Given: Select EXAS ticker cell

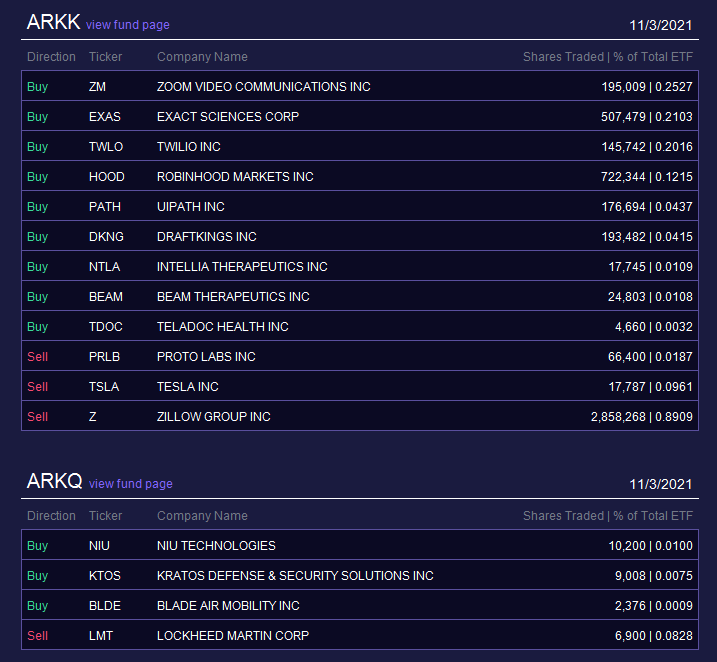Looking at the screenshot, I should click(x=105, y=117).
